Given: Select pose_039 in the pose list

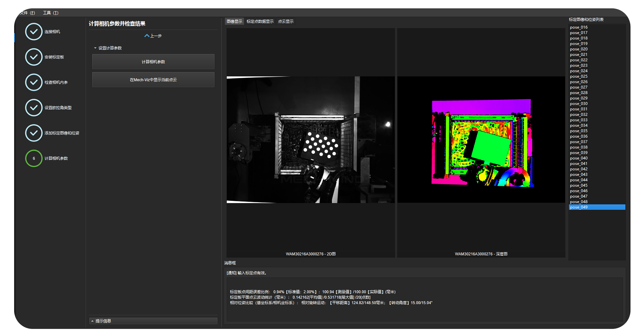Looking at the screenshot, I should [x=597, y=153].
